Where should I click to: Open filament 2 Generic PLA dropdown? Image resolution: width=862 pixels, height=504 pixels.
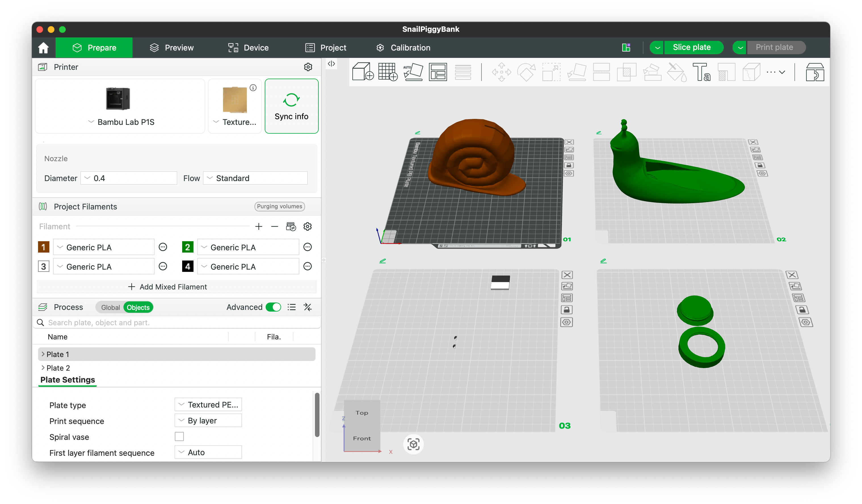click(248, 247)
